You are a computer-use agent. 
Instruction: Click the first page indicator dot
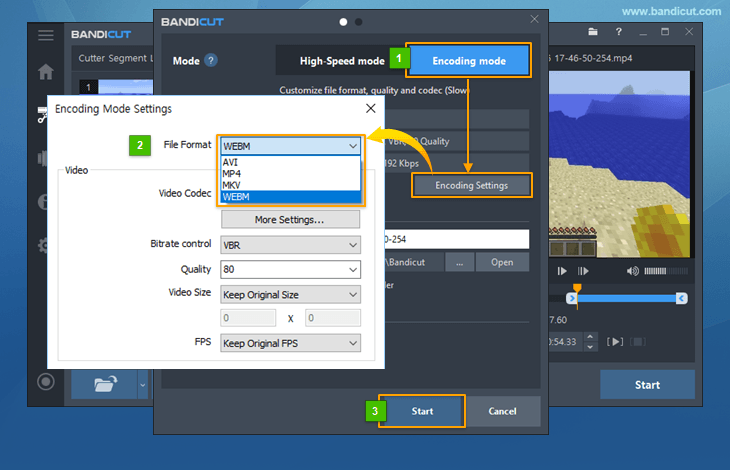click(x=343, y=22)
